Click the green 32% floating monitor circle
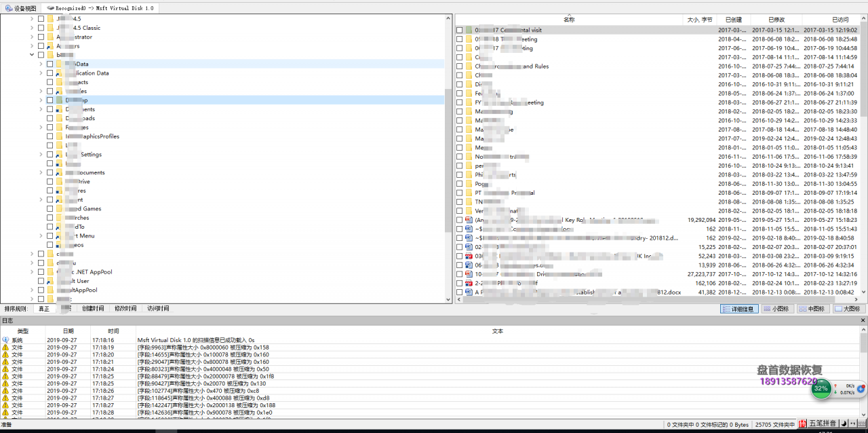The width and height of the screenshot is (868, 433). [821, 389]
